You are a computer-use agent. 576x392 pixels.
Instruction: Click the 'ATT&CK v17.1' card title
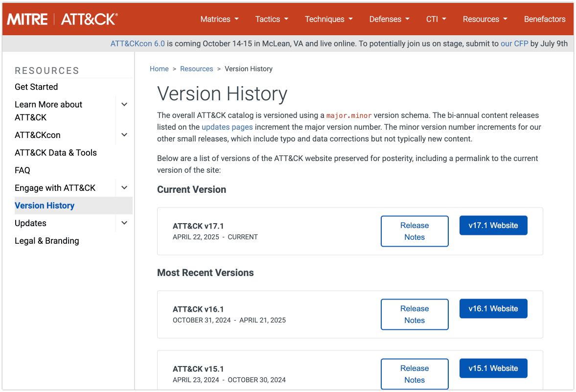[198, 226]
